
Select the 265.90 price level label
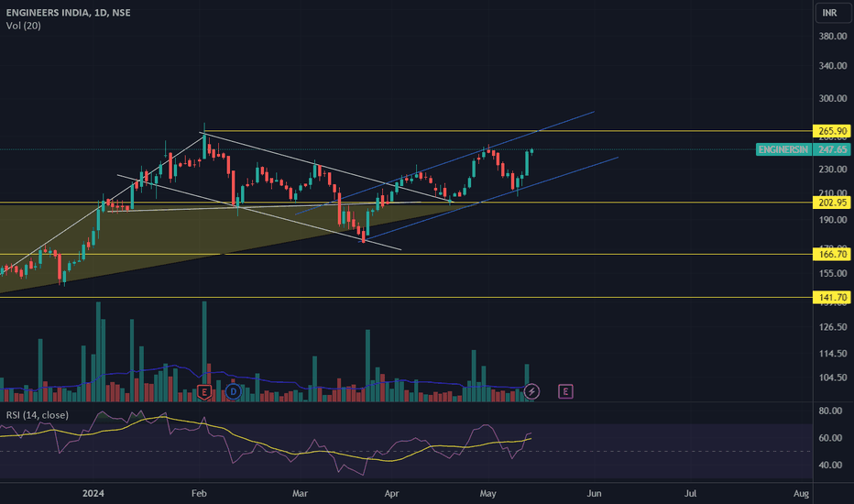click(x=832, y=131)
